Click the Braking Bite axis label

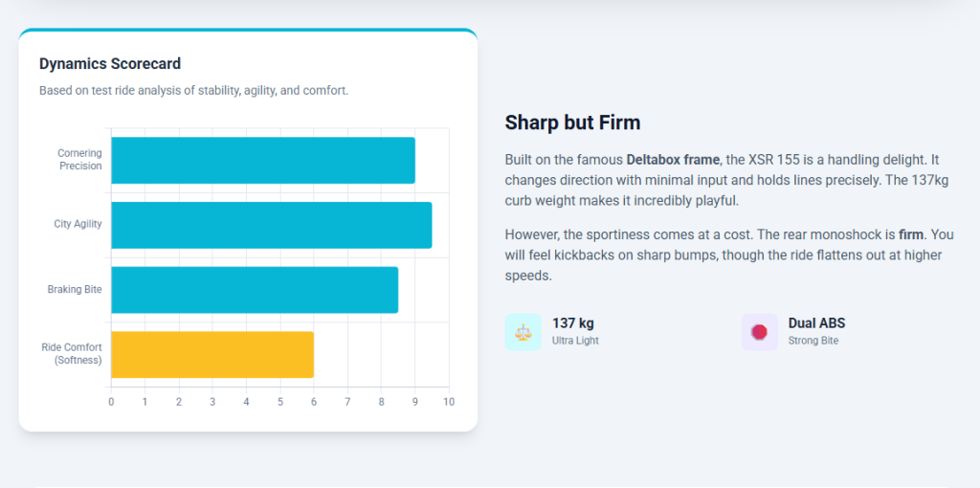75,290
